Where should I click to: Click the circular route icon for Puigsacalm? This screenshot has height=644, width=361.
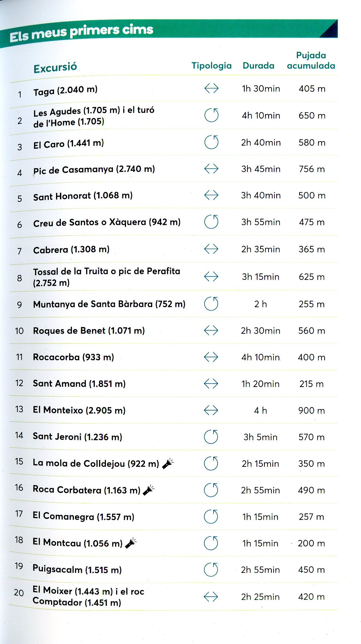click(x=211, y=569)
